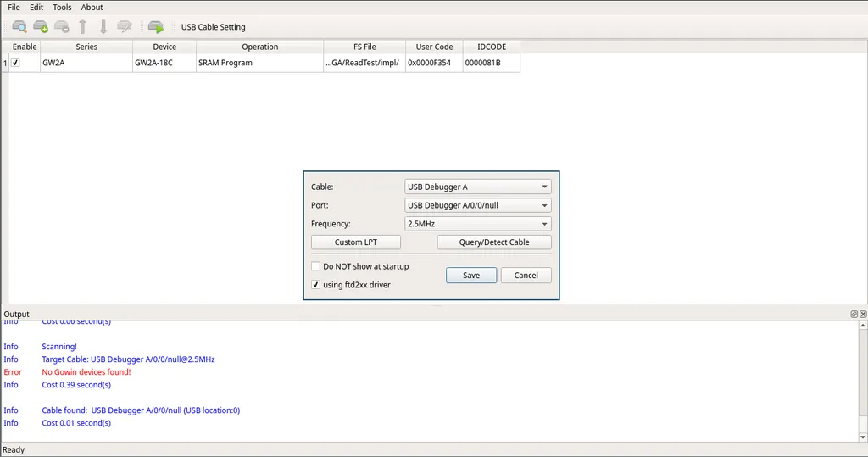Click the Custom LPT button
This screenshot has width=868, height=457.
tap(356, 242)
